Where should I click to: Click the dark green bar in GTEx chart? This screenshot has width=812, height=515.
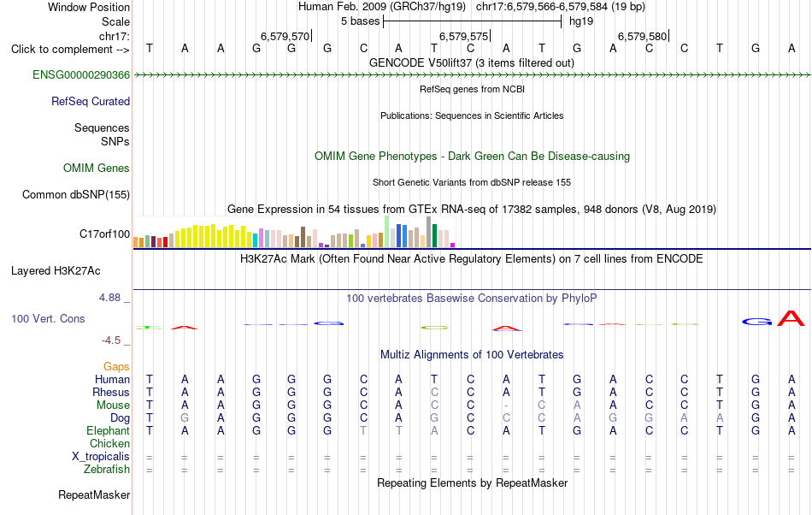(x=434, y=236)
